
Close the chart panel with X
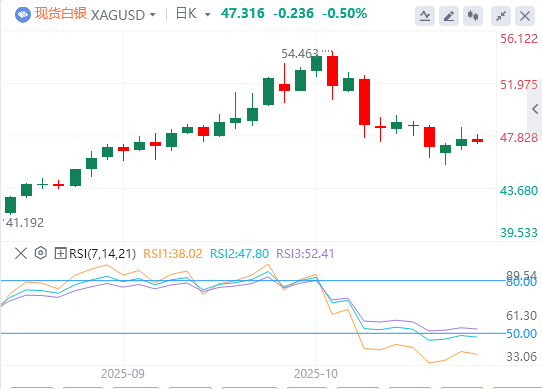(x=525, y=16)
